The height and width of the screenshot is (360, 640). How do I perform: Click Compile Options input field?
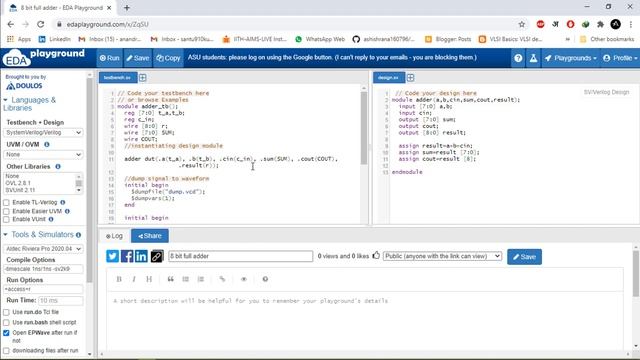[43, 269]
